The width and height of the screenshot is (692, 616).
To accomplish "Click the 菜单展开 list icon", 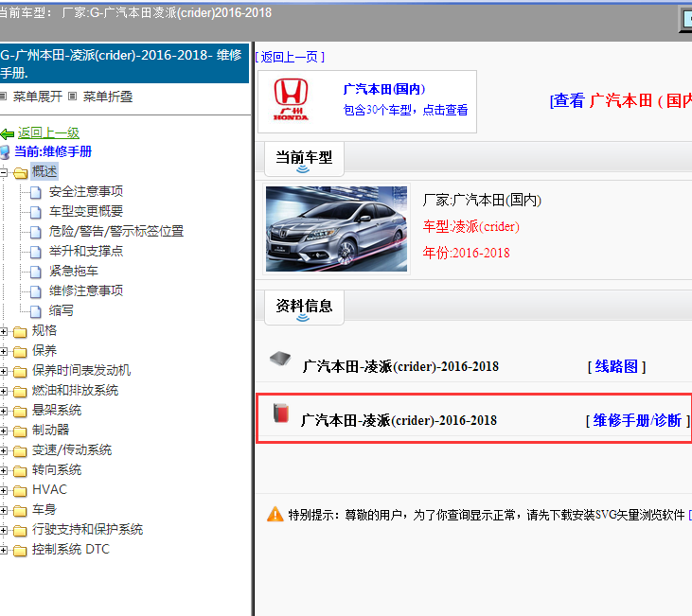I will (x=3, y=96).
